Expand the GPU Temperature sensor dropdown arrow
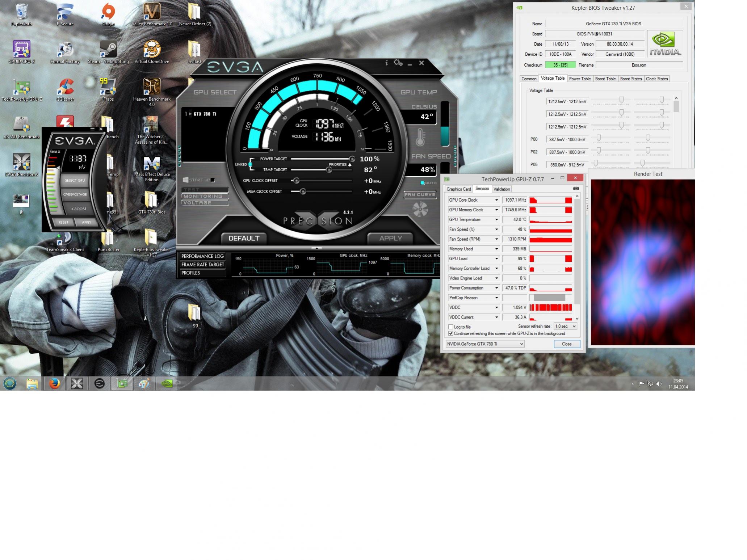The width and height of the screenshot is (747, 560). tap(496, 220)
